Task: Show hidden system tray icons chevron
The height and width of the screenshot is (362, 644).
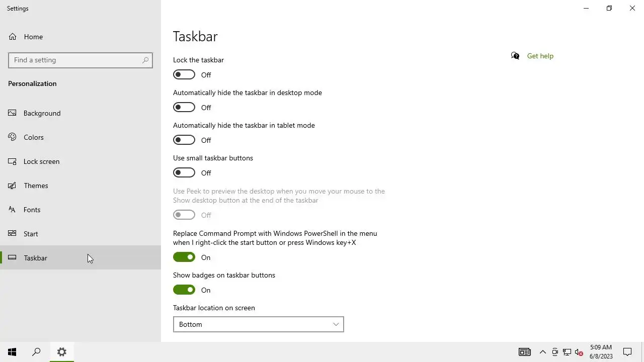Action: 542,352
